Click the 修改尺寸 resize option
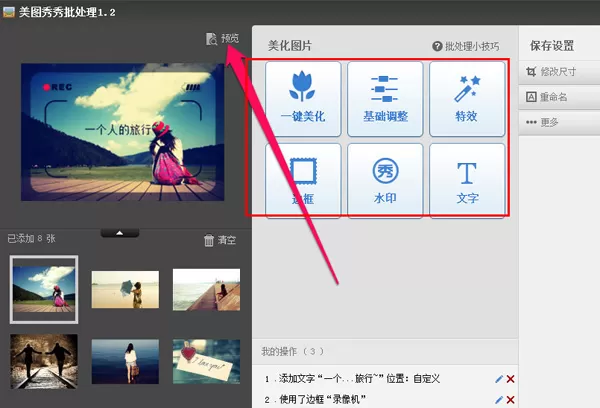The image size is (600, 408). (x=559, y=72)
